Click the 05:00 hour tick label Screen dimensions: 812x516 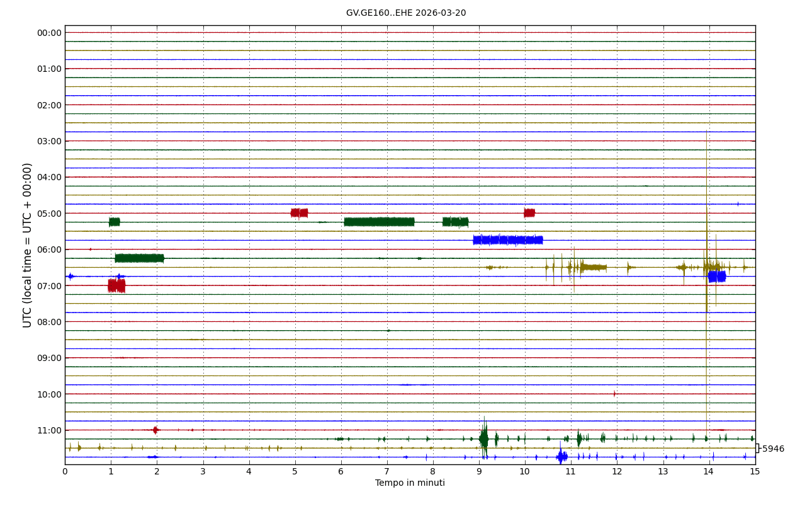click(x=49, y=214)
